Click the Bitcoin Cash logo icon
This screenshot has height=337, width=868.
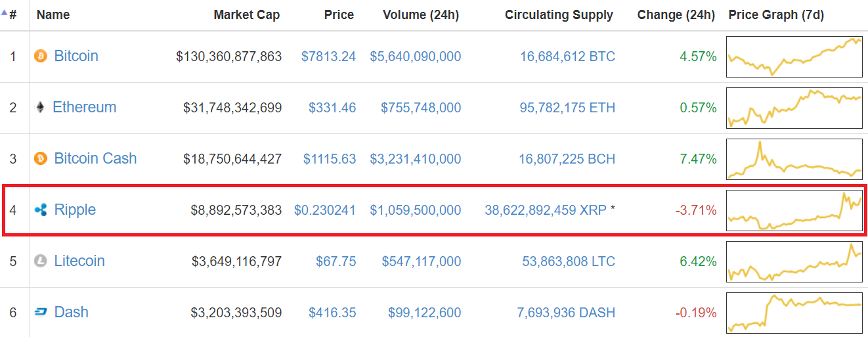tap(41, 159)
